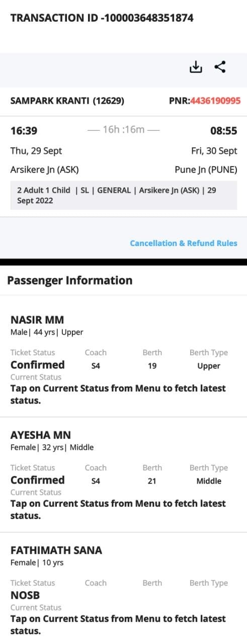Select the departure time 16:39
The image size is (247, 644).
point(24,131)
